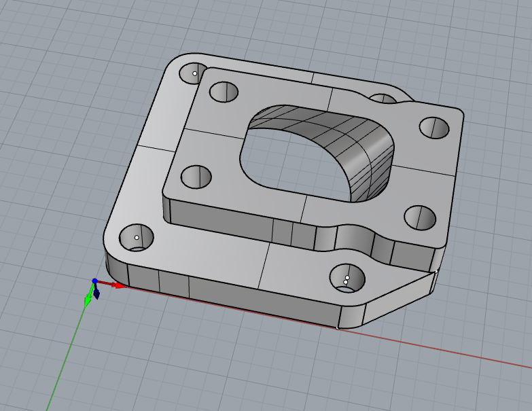Image resolution: width=532 pixels, height=411 pixels.
Task: Select white point in base plate's bottom-left hole
Action: pyautogui.click(x=137, y=237)
